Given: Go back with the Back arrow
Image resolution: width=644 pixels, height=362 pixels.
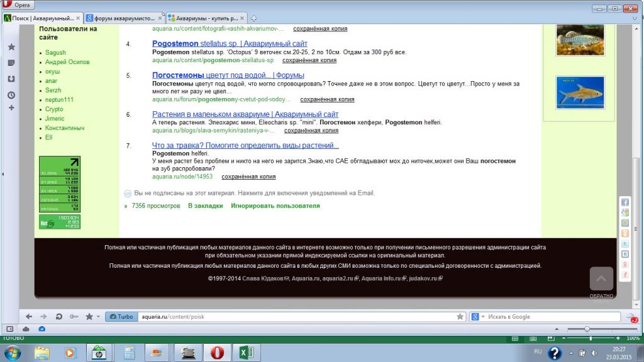Looking at the screenshot, I should click(29, 317).
